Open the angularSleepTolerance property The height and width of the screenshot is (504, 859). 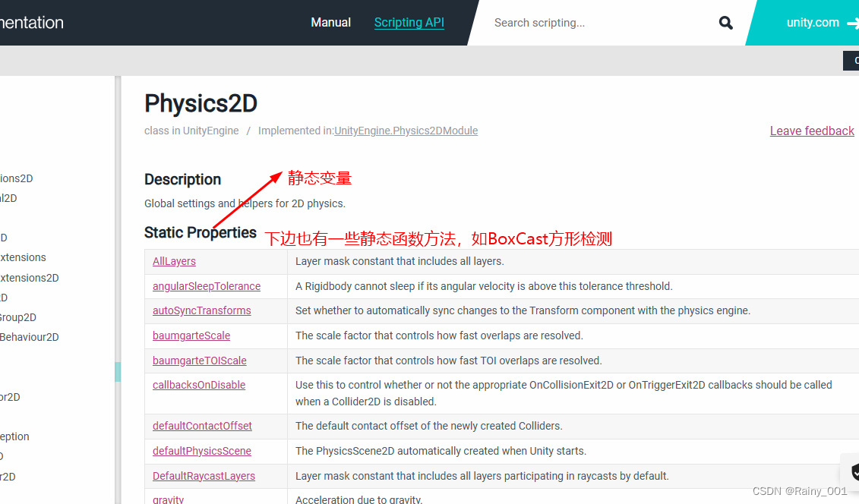click(x=207, y=286)
